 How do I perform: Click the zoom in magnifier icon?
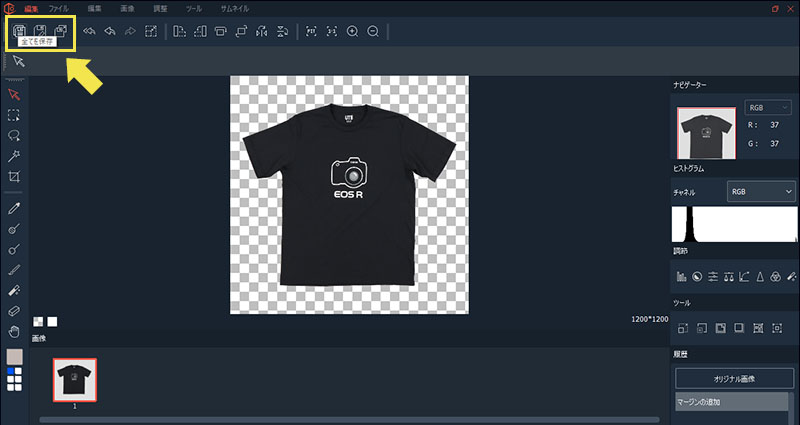352,31
